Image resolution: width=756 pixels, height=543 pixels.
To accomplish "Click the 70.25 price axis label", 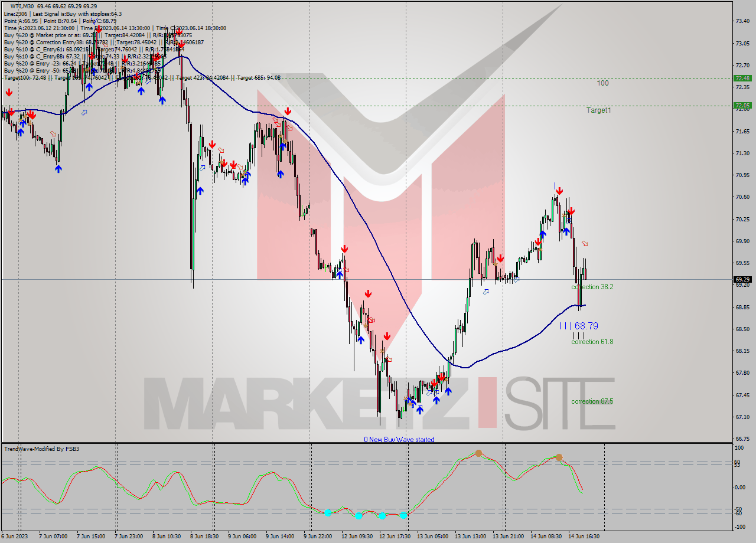I will [x=743, y=219].
